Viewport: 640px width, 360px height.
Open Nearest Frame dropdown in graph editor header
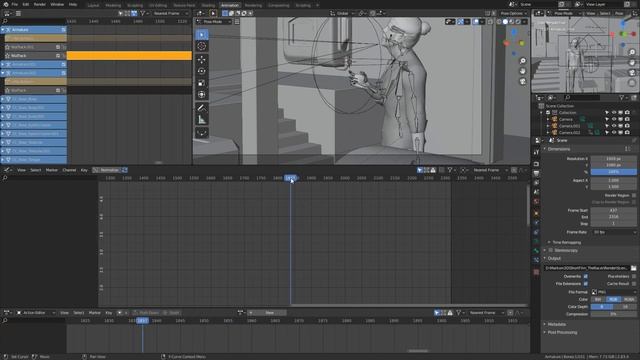tap(489, 170)
